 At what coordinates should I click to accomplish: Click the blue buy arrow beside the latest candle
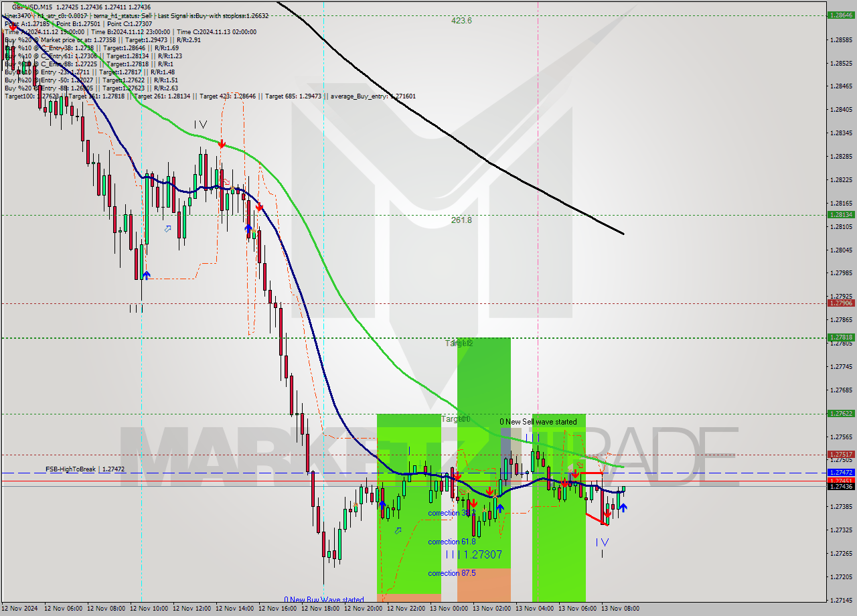tap(623, 508)
